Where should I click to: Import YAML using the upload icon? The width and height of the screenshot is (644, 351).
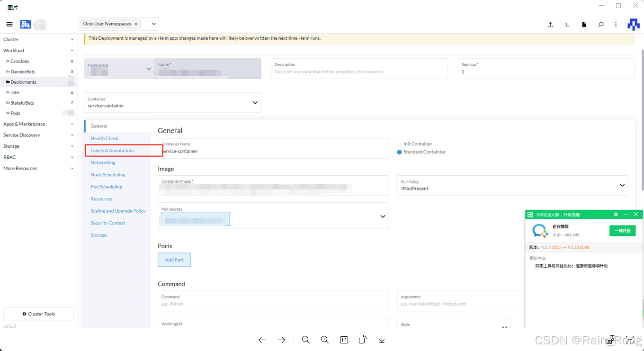pos(550,24)
